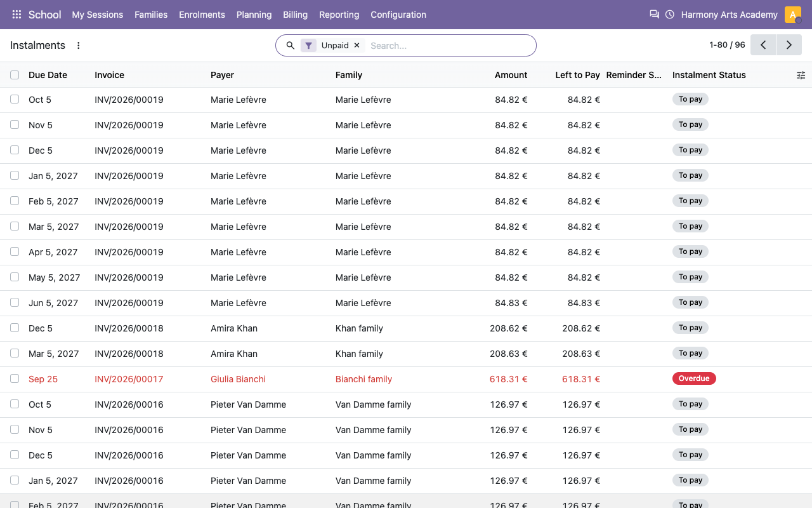This screenshot has height=508, width=812.
Task: Select the Oct 5 Marie Lefèvre row checkbox
Action: click(x=15, y=99)
